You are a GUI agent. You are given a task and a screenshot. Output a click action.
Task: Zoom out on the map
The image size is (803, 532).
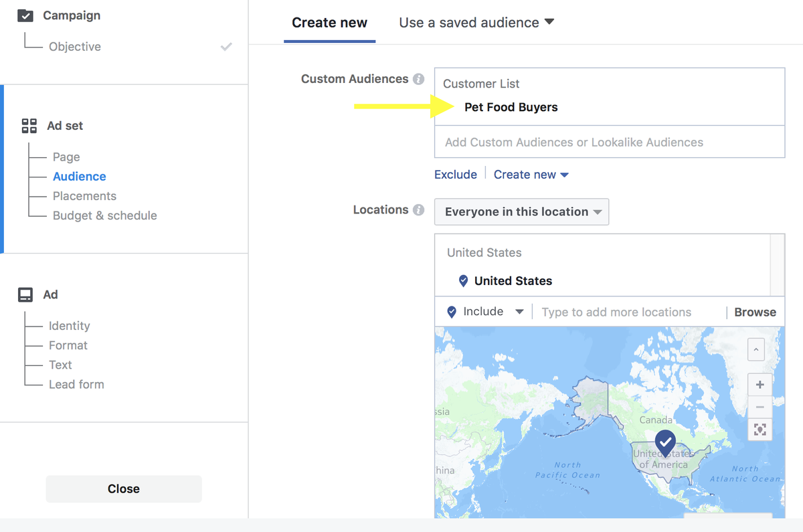760,407
